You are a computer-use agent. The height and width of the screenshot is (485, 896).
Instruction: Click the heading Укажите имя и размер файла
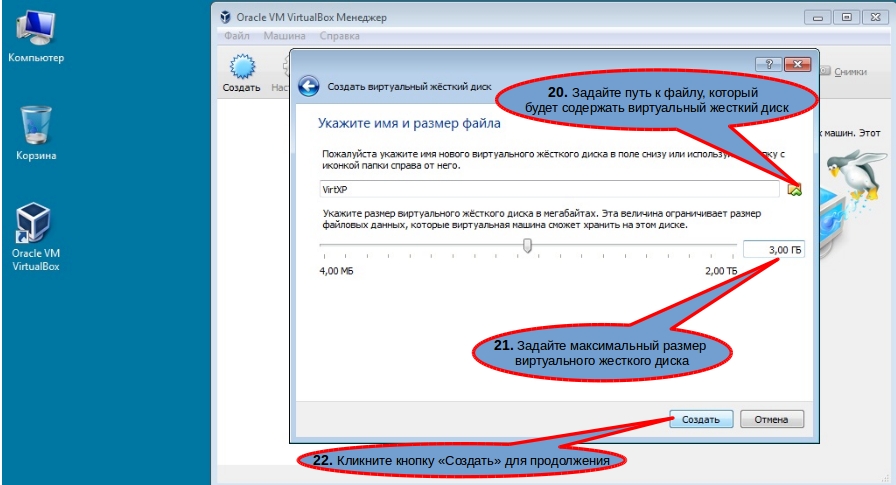tap(409, 123)
